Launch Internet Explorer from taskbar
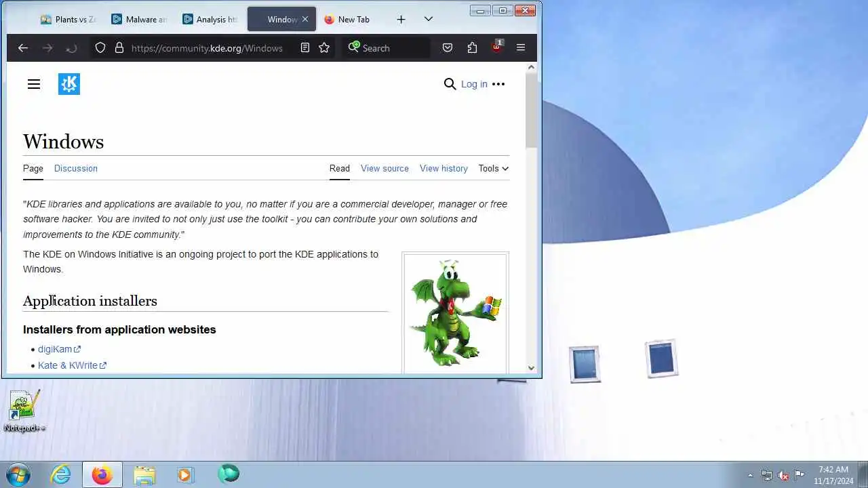This screenshot has width=868, height=488. tap(60, 474)
